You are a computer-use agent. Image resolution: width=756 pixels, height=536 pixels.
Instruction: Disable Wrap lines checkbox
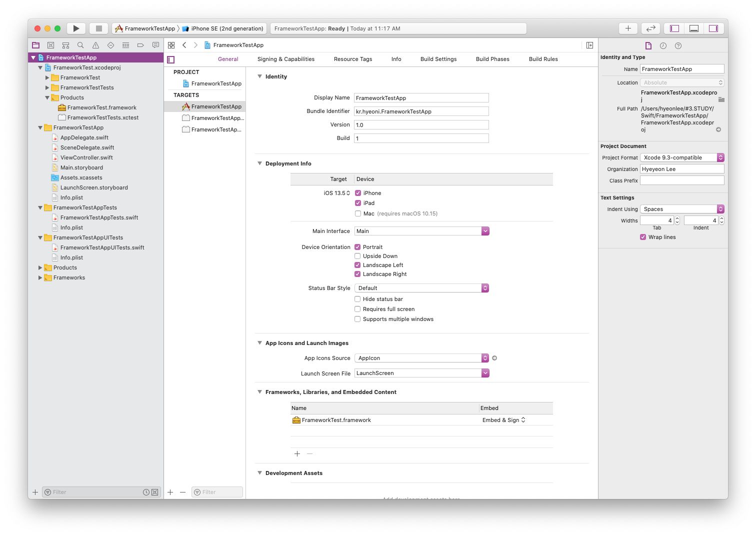point(643,237)
